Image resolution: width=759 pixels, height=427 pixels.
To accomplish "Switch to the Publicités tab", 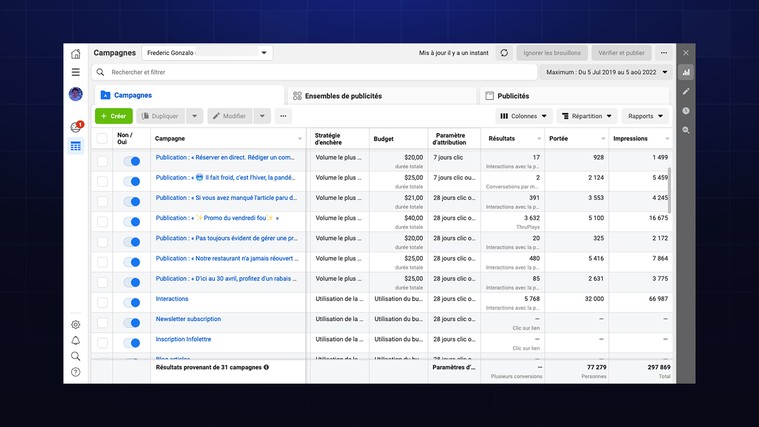I will click(x=513, y=96).
